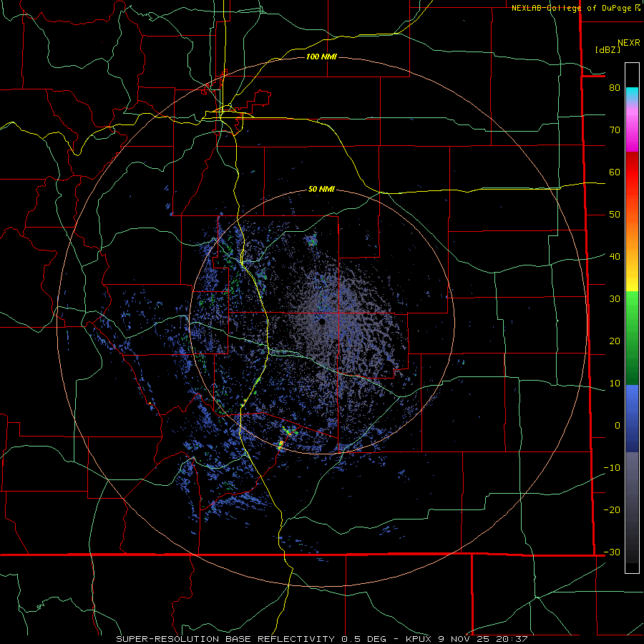Click the 20 value on the dBZ scale
Viewport: 644px width, 644px height.
tap(615, 341)
